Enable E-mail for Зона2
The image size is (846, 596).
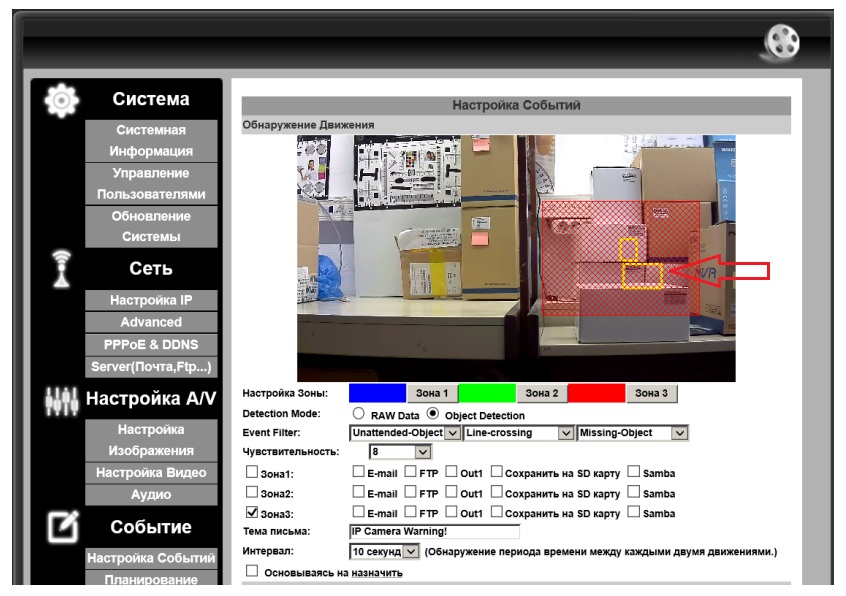358,492
